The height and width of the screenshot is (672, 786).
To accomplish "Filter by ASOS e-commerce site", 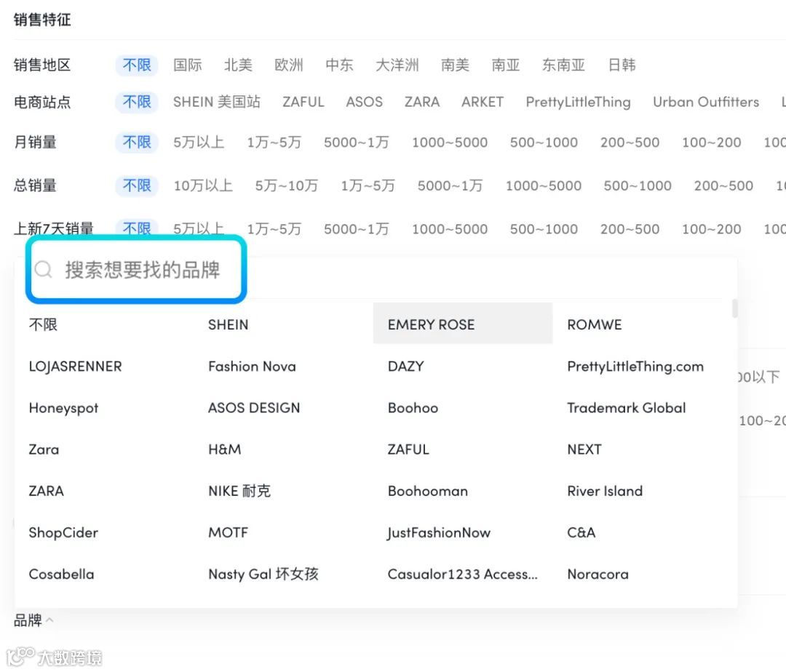I will point(365,102).
